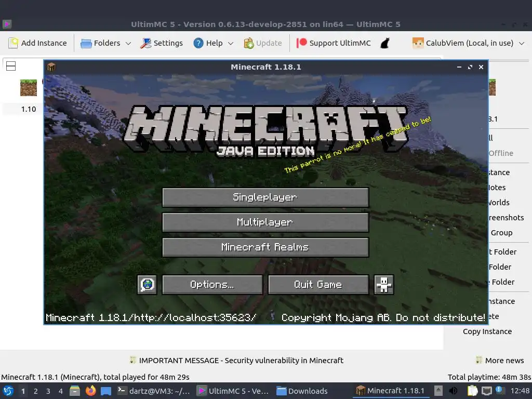Screen dimensions: 532x399
Task: Click the network tray icon
Action: 487,391
